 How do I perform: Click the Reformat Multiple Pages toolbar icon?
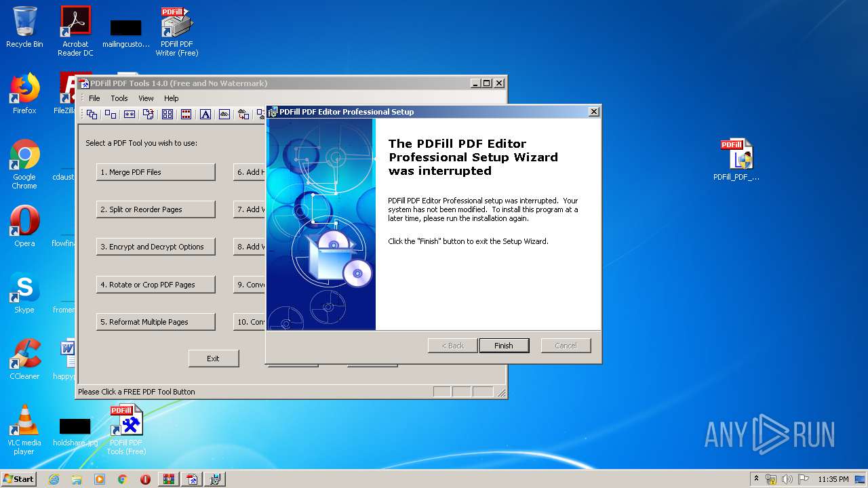point(167,115)
